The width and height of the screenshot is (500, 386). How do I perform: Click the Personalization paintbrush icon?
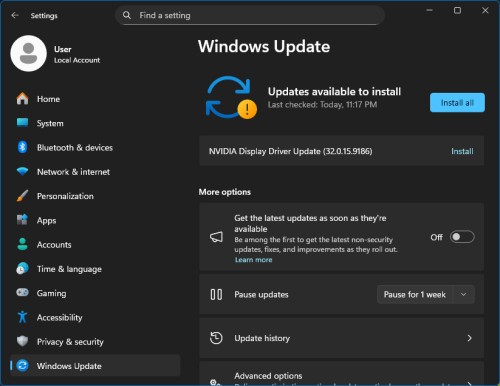tap(22, 196)
